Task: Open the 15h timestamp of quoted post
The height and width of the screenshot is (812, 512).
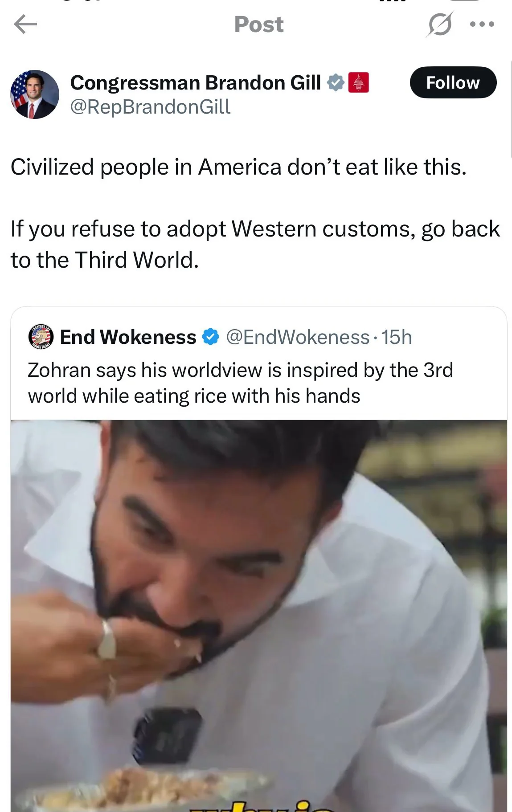Action: pyautogui.click(x=396, y=337)
